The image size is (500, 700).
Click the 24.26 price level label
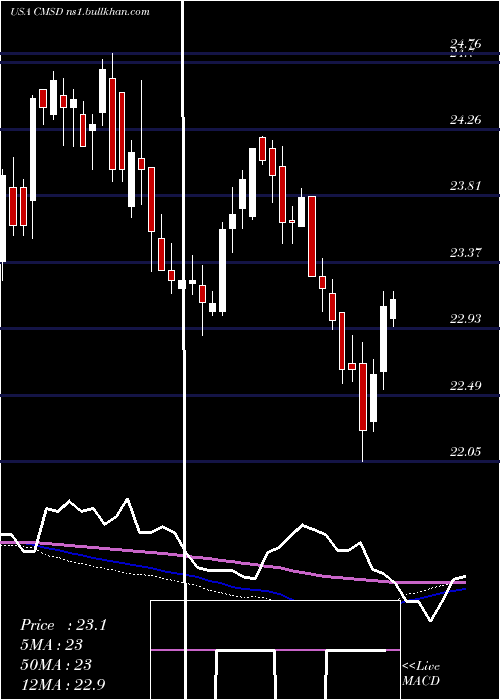tap(466, 120)
